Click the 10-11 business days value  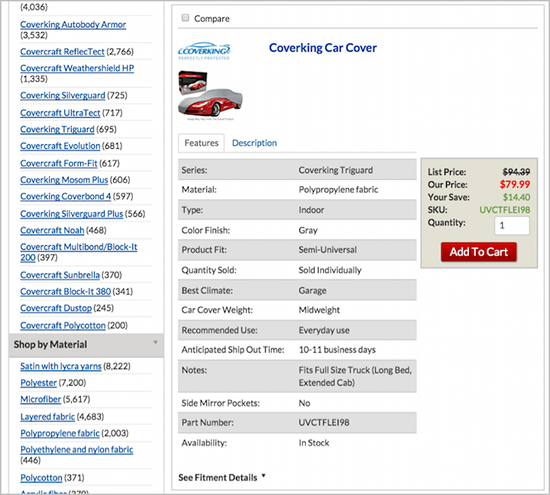(337, 350)
